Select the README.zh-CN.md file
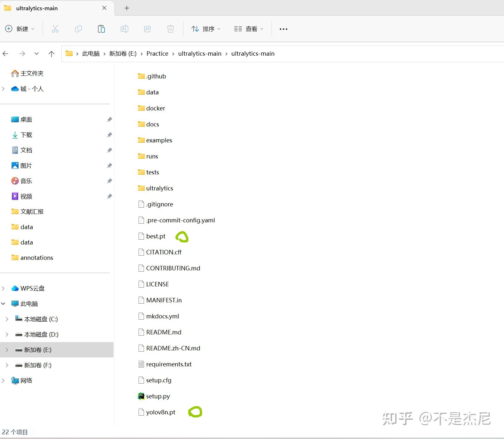 pos(169,348)
